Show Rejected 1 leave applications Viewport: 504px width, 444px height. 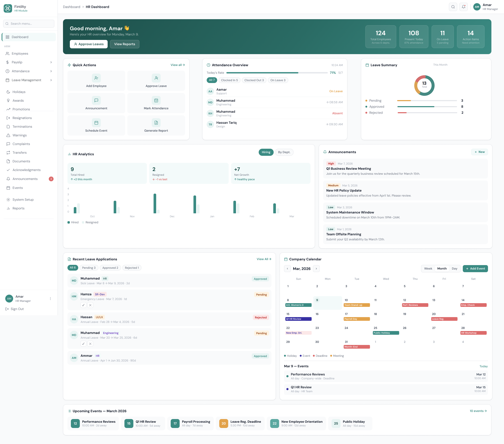(132, 268)
